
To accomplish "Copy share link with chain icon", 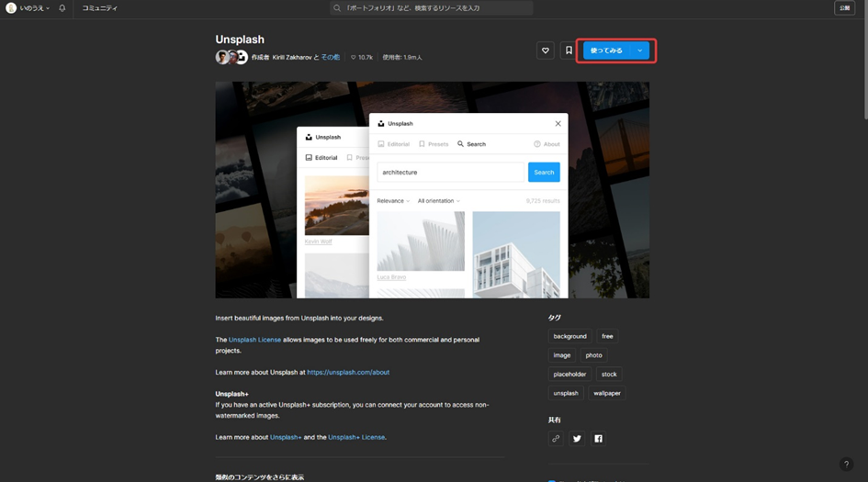I will [556, 438].
